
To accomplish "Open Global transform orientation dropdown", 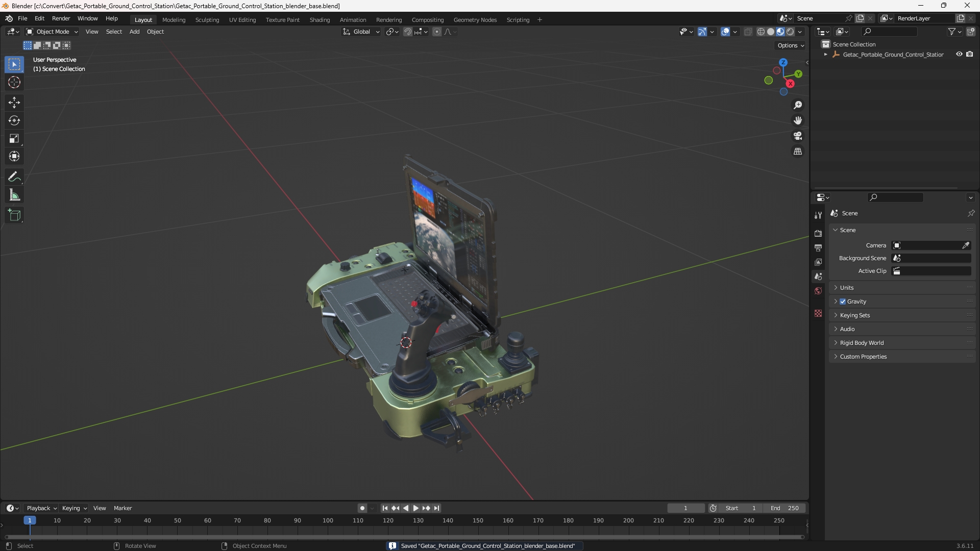I will point(361,32).
